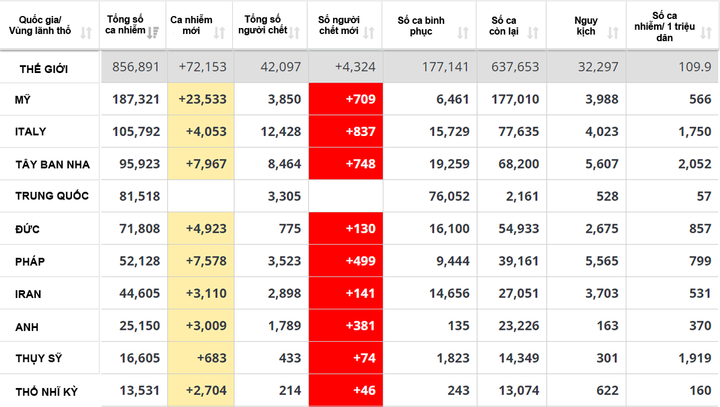This screenshot has height=407, width=720.
Task: Select the MỸ country row label
Action: click(22, 100)
